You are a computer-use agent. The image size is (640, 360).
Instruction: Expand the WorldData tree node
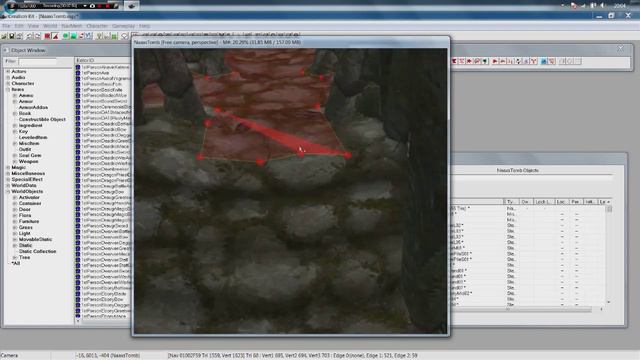(8, 185)
